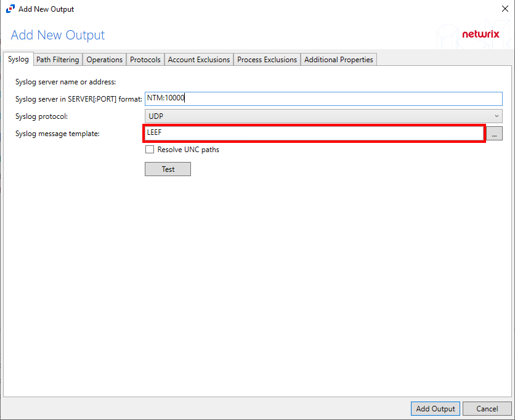The height and width of the screenshot is (420, 515).
Task: Cancel the new output dialog
Action: 487,409
